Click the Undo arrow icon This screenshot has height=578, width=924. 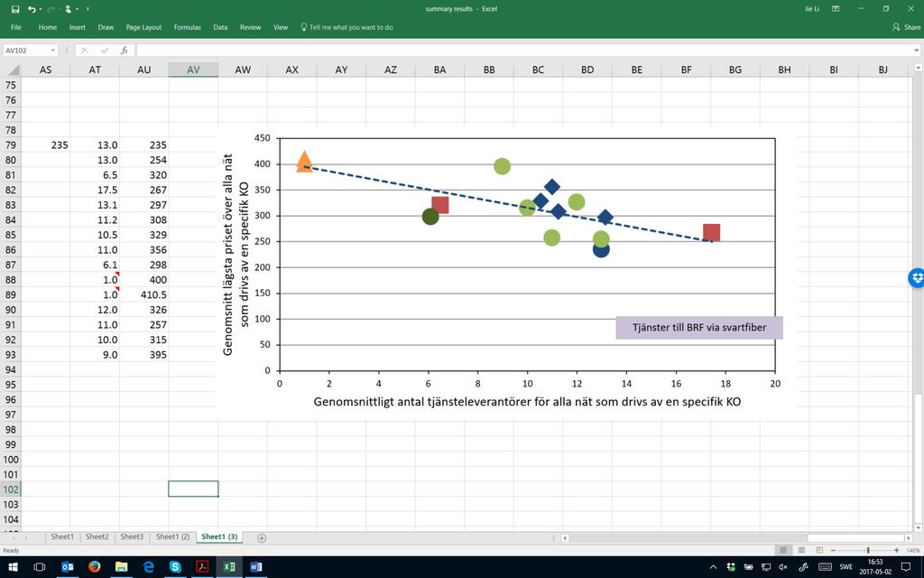tap(32, 9)
